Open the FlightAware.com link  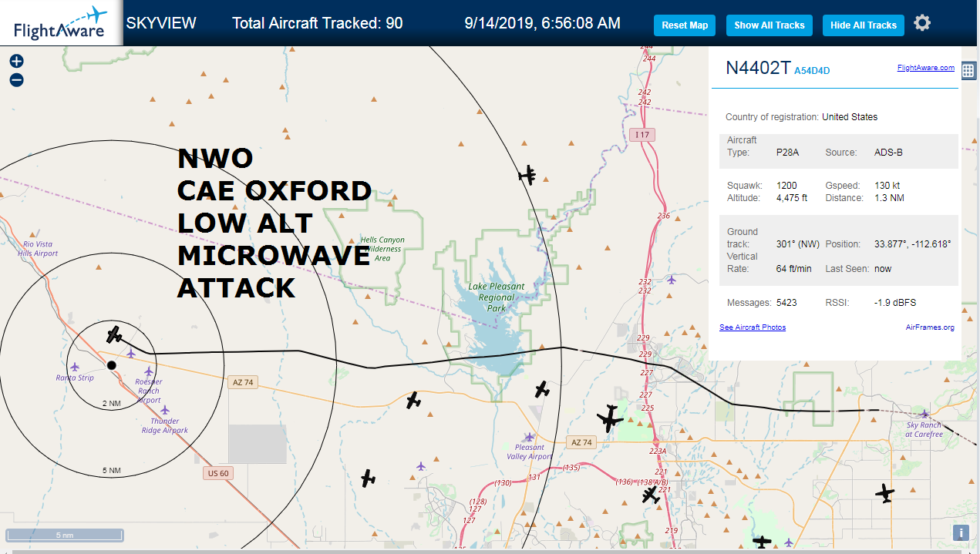click(x=925, y=68)
